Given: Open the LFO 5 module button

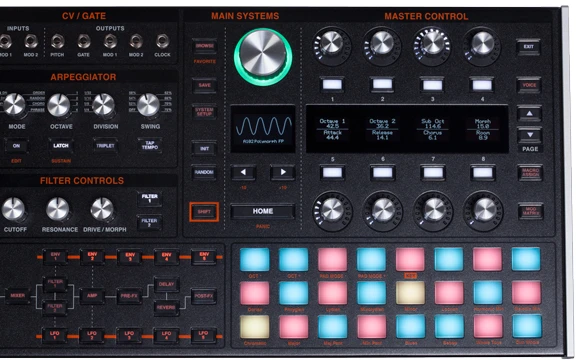Looking at the screenshot, I should click(x=203, y=336).
